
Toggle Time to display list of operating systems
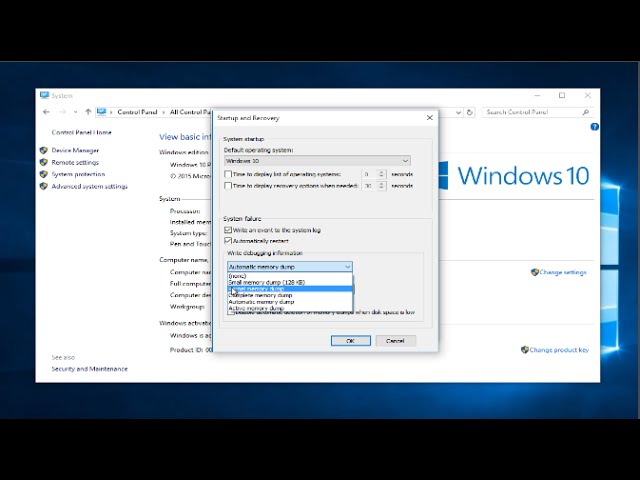coord(228,174)
